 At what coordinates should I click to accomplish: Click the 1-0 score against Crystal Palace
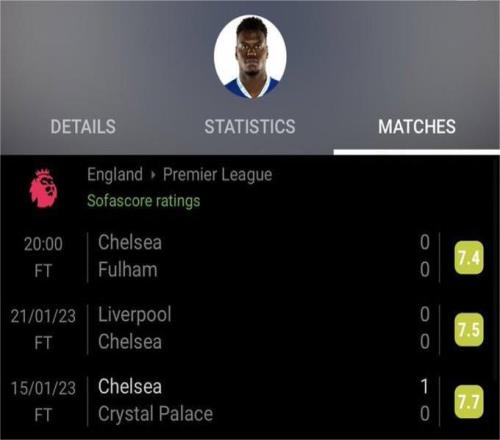pos(425,400)
